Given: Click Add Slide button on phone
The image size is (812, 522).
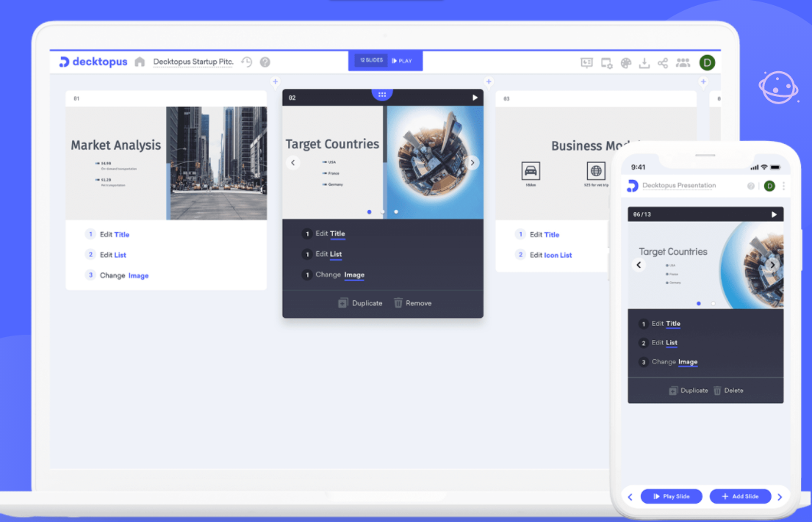Looking at the screenshot, I should tap(741, 496).
